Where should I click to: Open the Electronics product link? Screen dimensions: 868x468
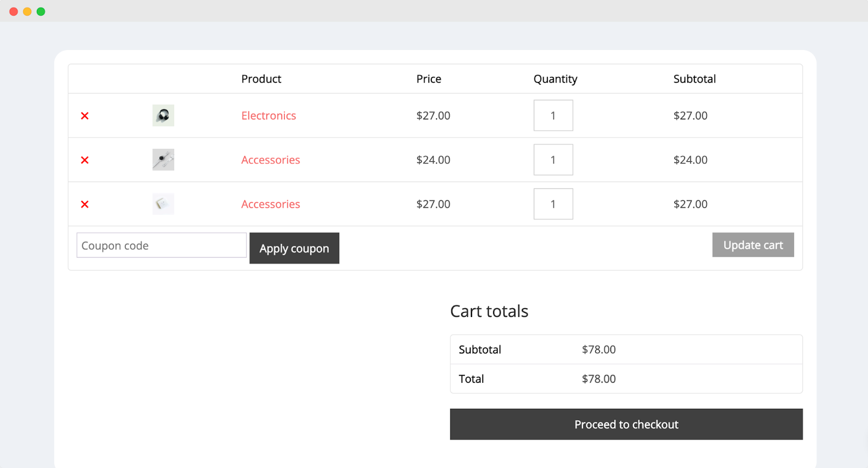point(269,116)
